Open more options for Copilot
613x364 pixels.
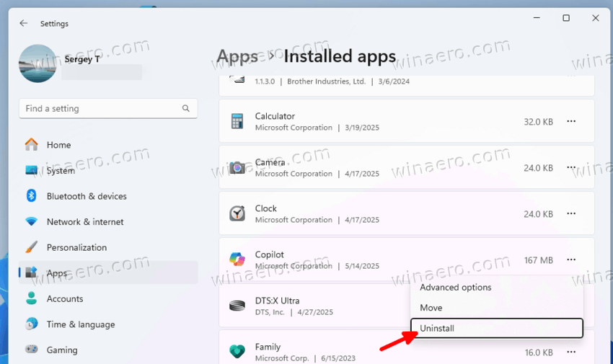[x=571, y=259]
